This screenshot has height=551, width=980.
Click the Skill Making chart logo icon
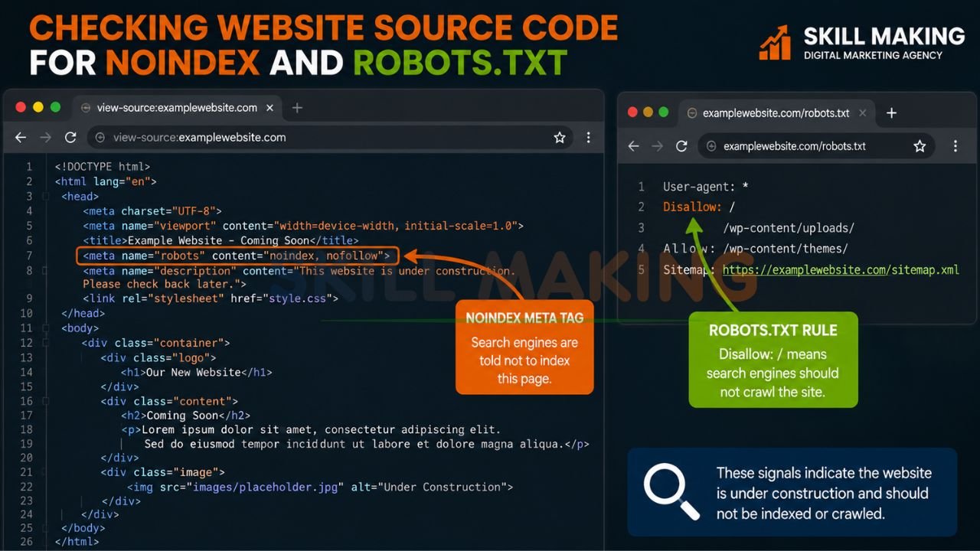(x=775, y=43)
